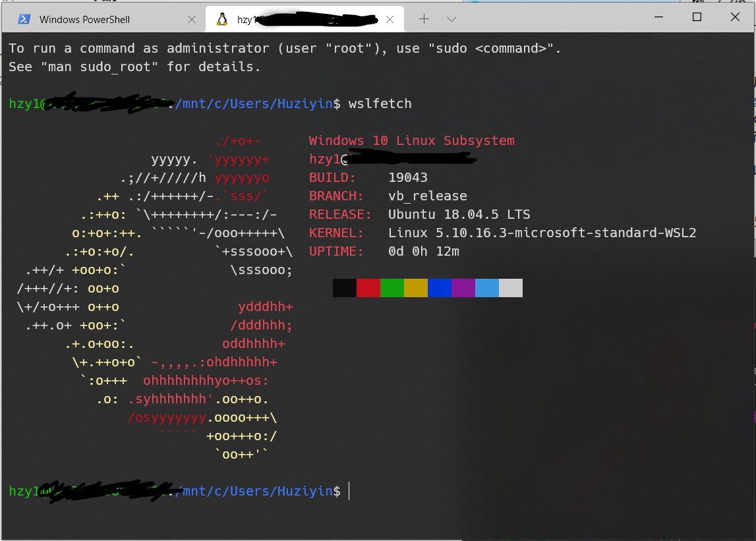Click the BUILD value '19043'
The height and width of the screenshot is (541, 756).
[408, 177]
